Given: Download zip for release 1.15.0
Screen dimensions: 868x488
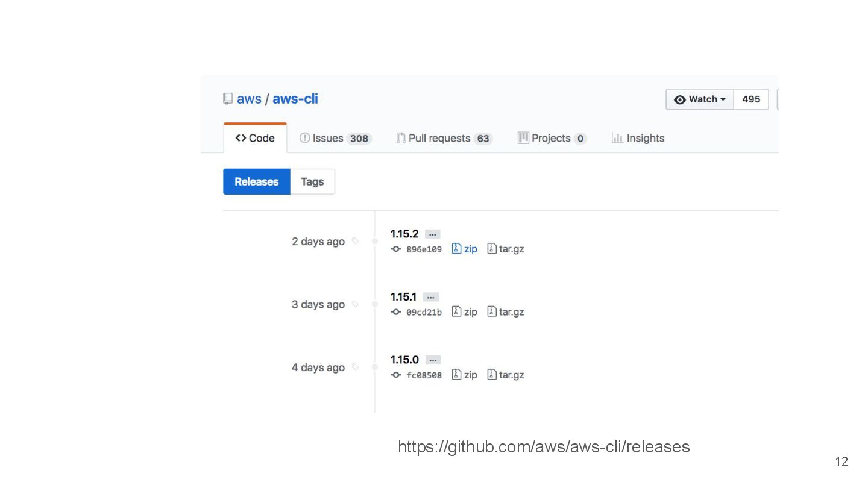Looking at the screenshot, I should point(465,375).
